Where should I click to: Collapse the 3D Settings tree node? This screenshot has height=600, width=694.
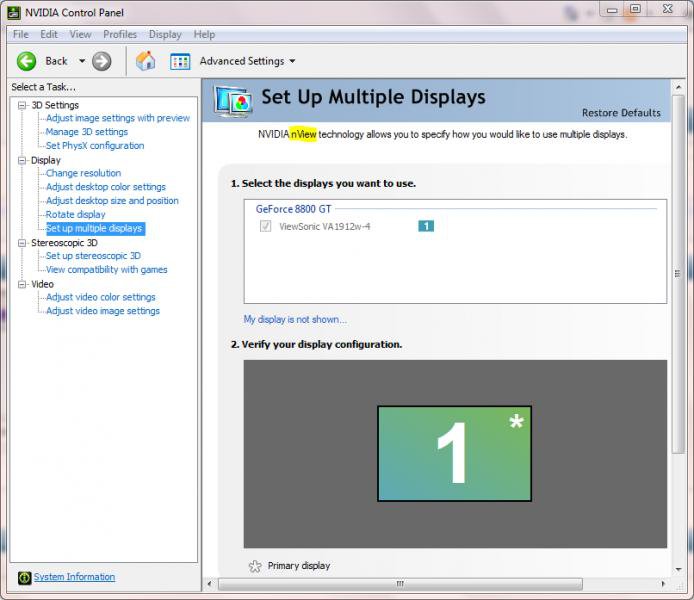[x=22, y=105]
